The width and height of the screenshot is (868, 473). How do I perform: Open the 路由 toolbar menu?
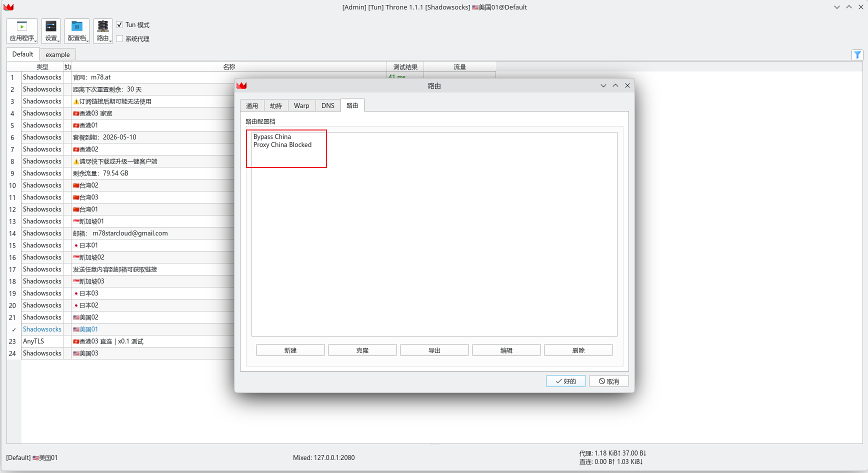(x=103, y=31)
